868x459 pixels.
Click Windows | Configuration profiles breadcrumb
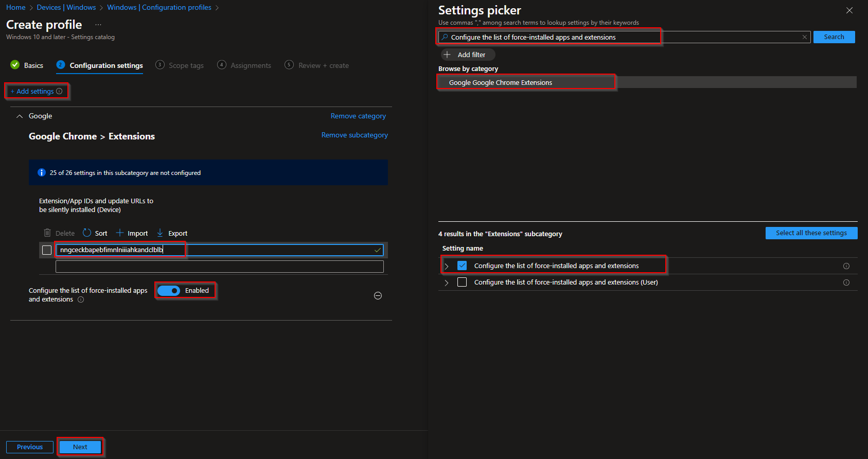(x=159, y=7)
